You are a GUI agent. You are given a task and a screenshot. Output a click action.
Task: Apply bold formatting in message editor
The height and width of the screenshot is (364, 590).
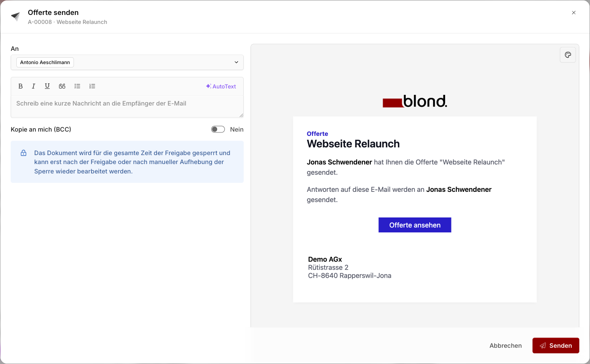coord(21,86)
